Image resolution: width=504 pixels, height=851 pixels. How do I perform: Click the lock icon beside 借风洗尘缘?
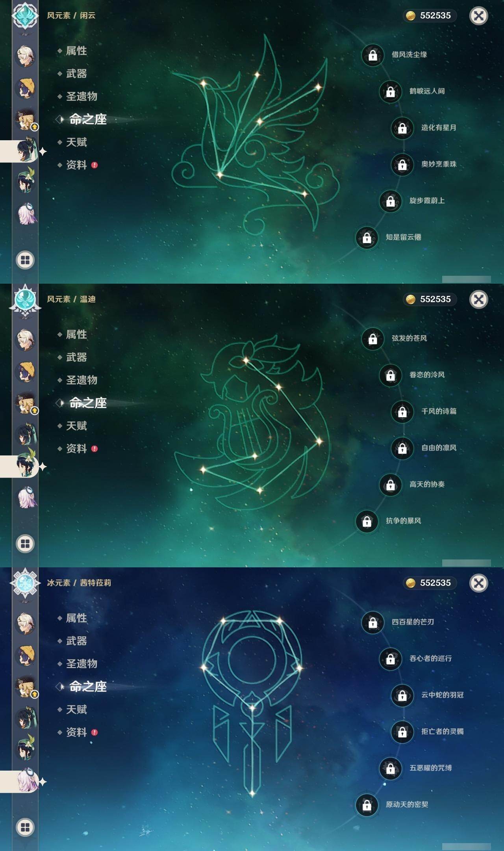(372, 55)
